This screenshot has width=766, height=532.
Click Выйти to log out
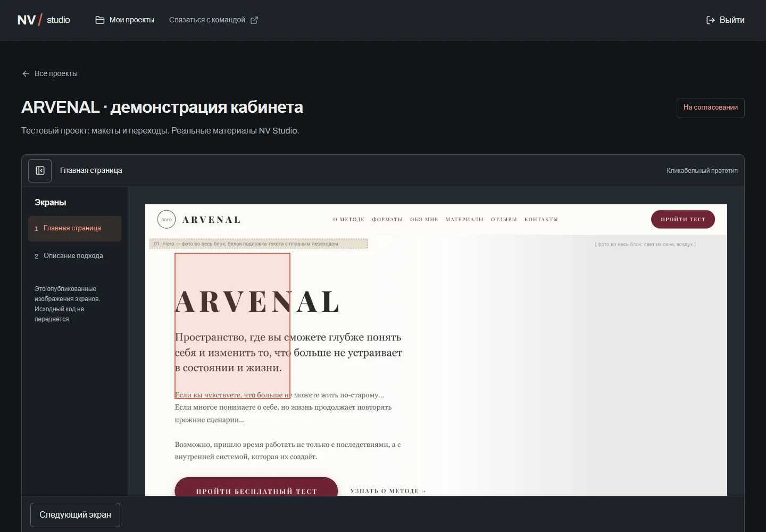pyautogui.click(x=725, y=20)
